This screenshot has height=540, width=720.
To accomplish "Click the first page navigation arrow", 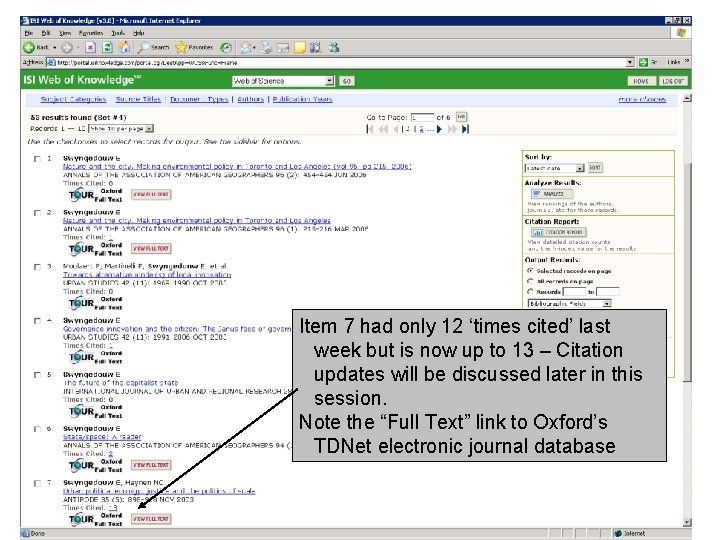I will coord(370,129).
